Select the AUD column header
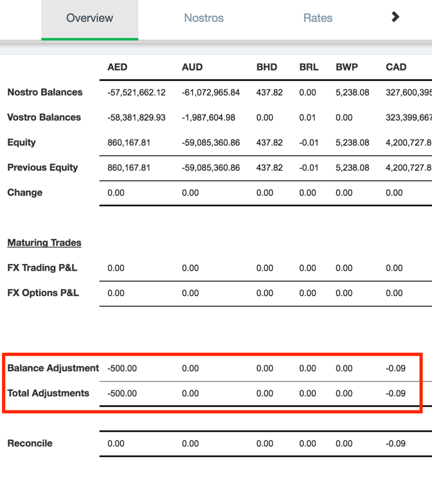 click(x=192, y=67)
